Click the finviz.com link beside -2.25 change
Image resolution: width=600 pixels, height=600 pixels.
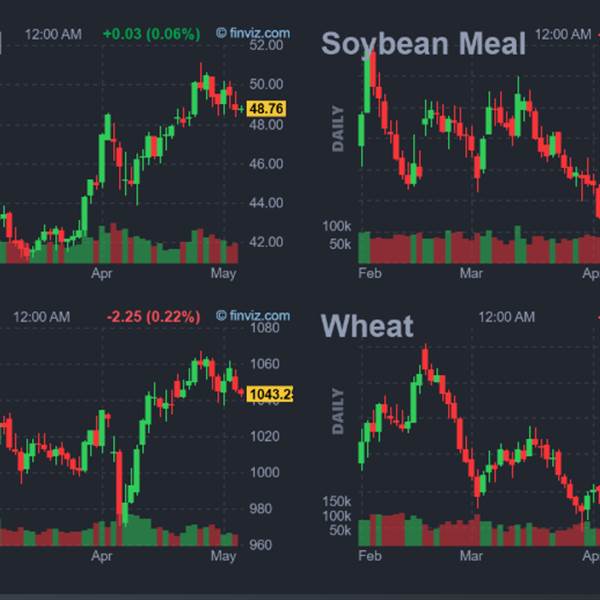[253, 315]
